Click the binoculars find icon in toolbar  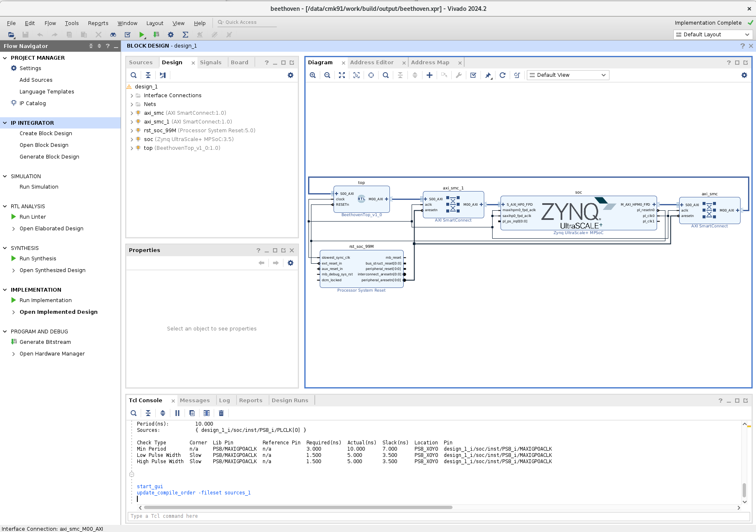[x=113, y=35]
